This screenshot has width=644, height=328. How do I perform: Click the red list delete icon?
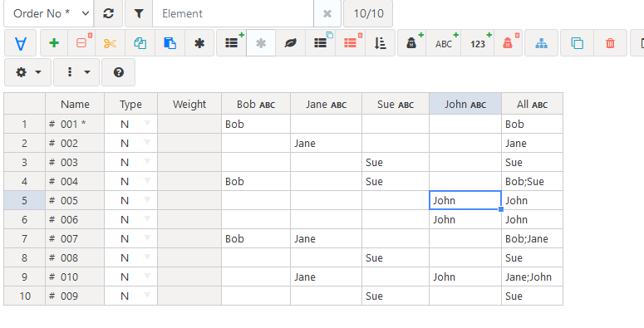[x=350, y=42]
